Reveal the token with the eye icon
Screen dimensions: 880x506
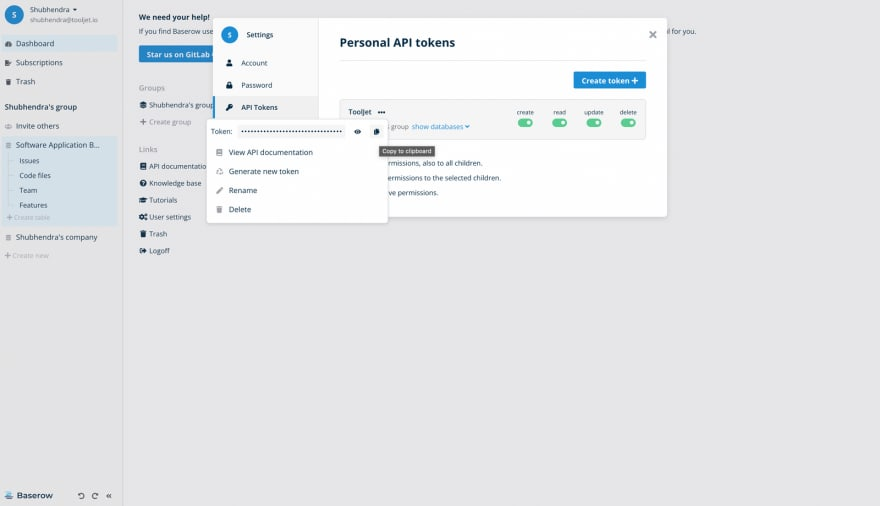click(x=358, y=131)
